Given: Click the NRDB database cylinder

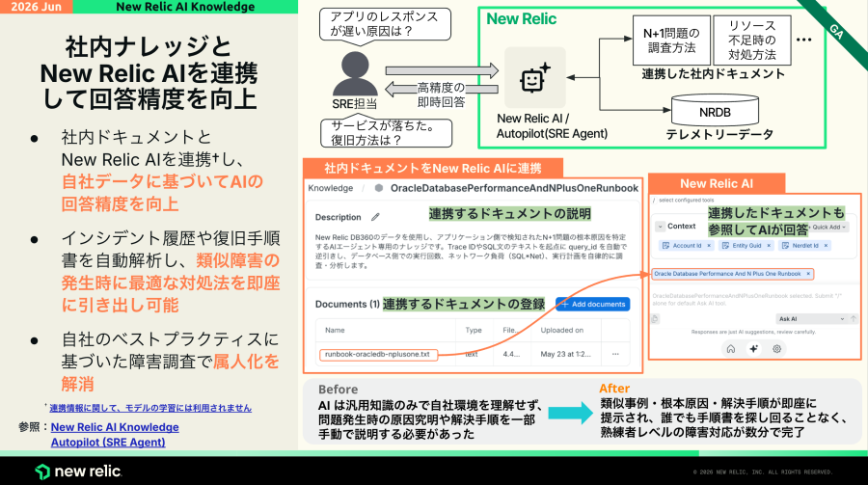Looking at the screenshot, I should (715, 110).
